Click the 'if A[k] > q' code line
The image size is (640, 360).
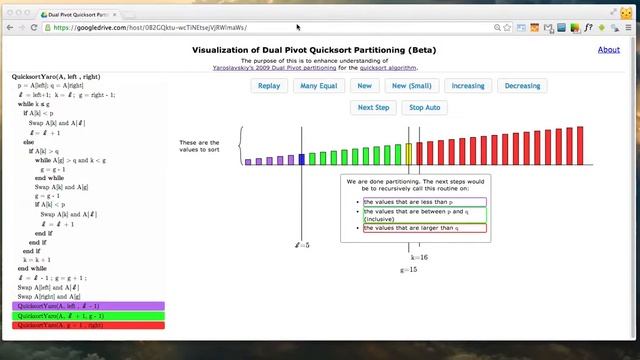(44, 151)
